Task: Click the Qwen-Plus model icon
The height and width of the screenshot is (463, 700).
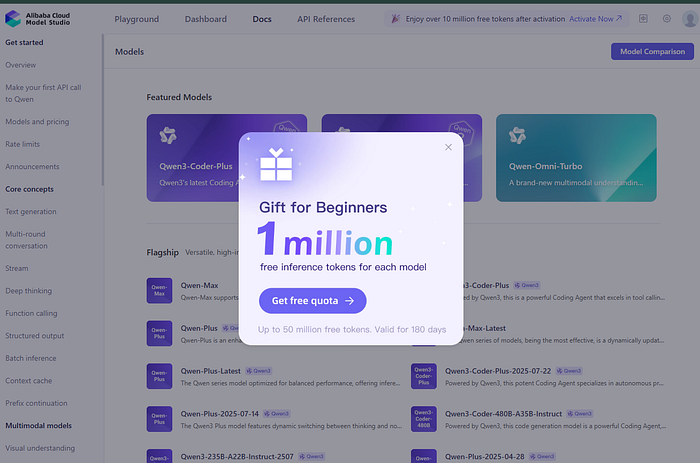Action: point(159,334)
